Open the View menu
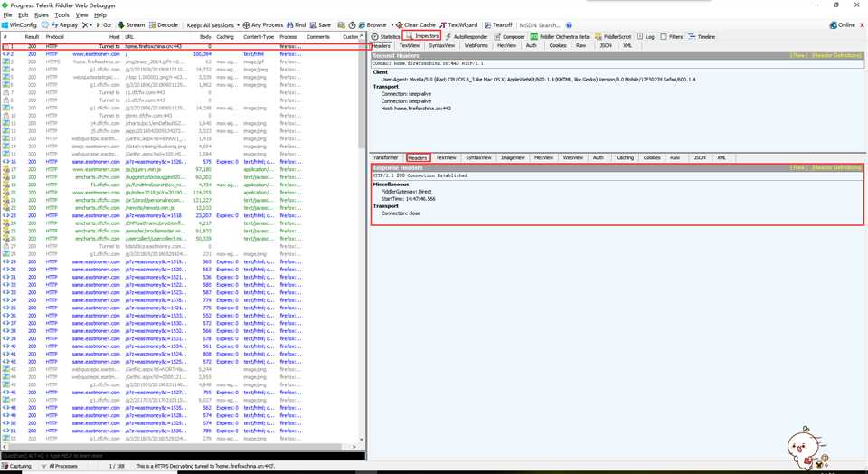868x474 pixels. [82, 15]
